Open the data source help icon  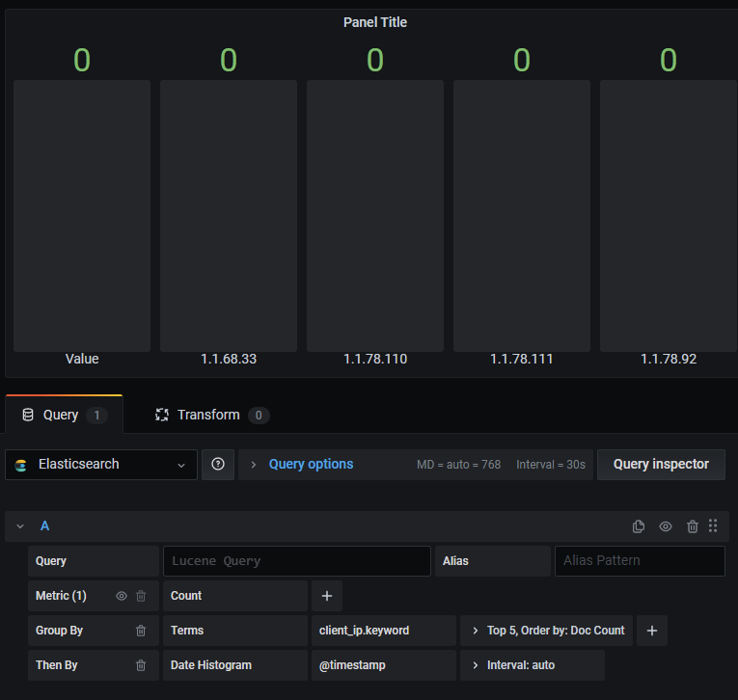(218, 465)
